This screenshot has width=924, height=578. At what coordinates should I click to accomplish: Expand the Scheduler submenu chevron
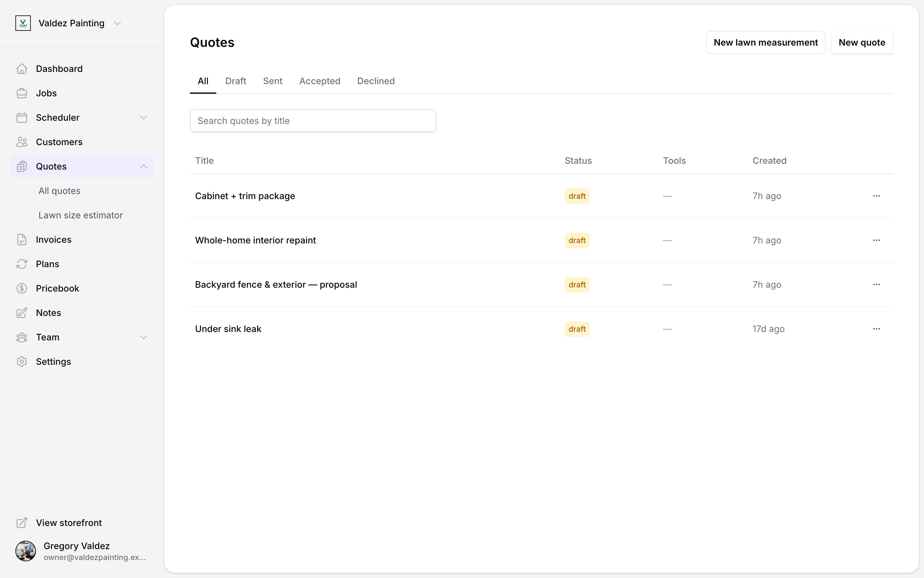(143, 118)
